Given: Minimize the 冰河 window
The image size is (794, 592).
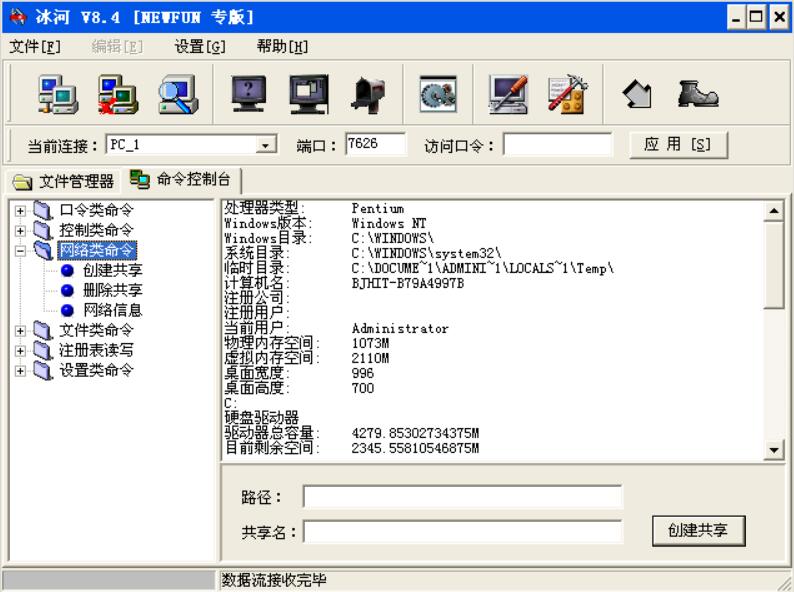Looking at the screenshot, I should click(x=737, y=18).
